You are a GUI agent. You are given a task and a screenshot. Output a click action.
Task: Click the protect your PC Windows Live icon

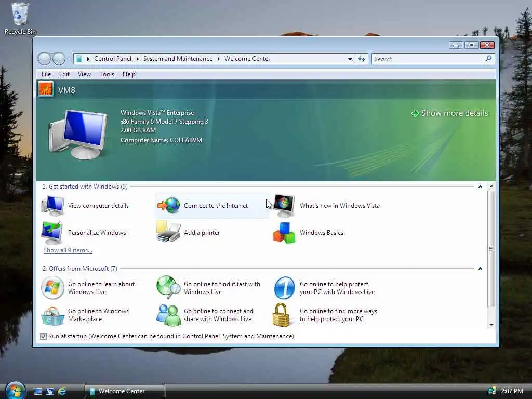pyautogui.click(x=284, y=288)
